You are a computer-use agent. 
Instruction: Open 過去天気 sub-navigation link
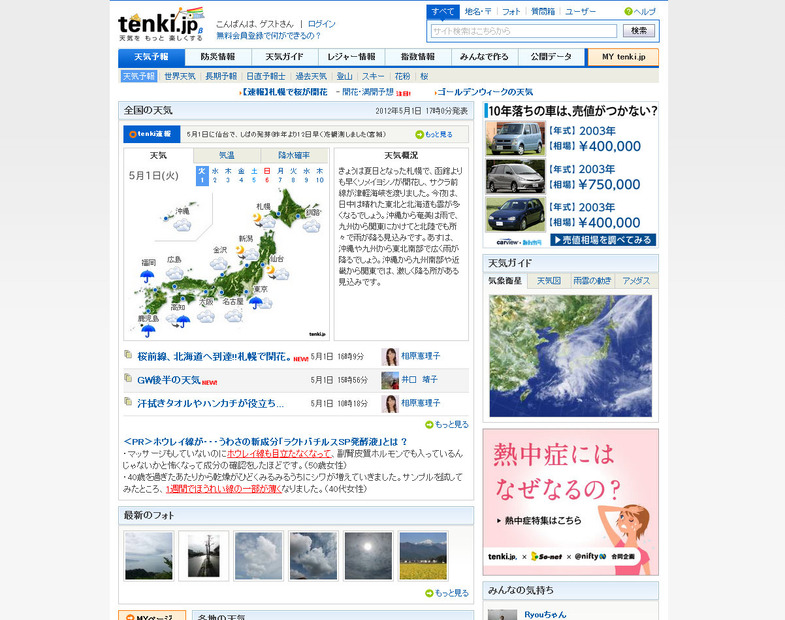pyautogui.click(x=311, y=77)
